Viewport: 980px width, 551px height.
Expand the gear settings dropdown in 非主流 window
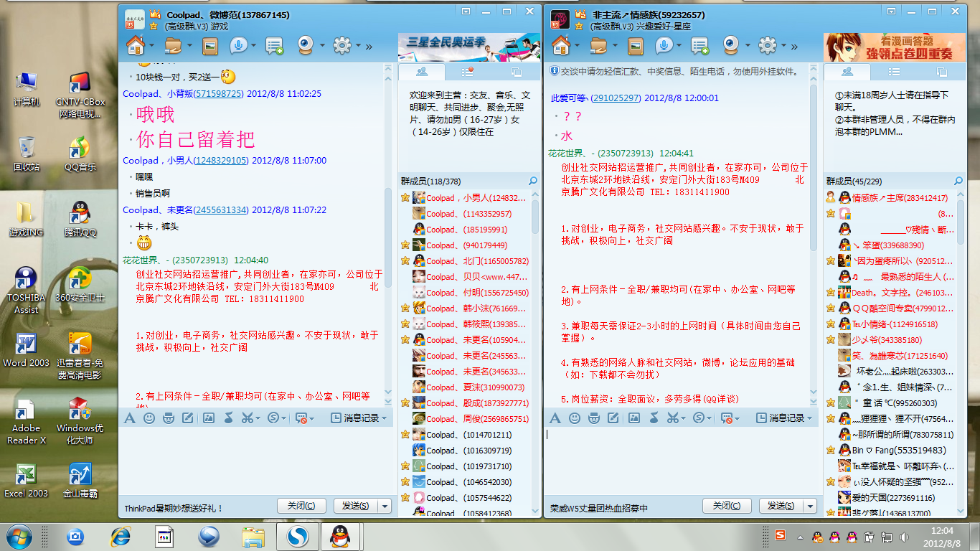pos(783,46)
